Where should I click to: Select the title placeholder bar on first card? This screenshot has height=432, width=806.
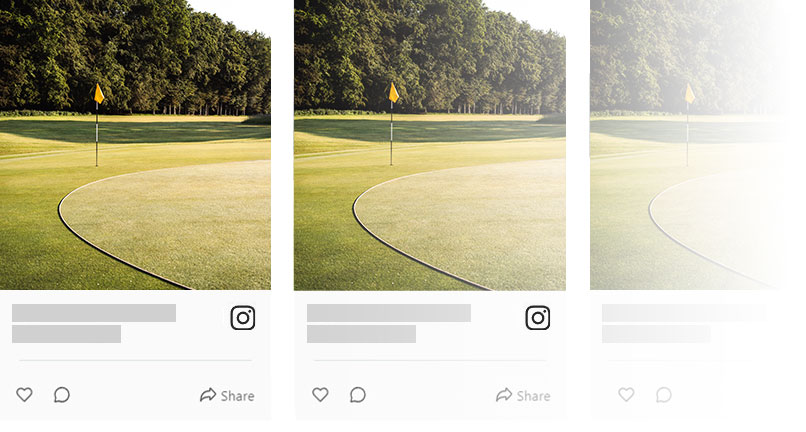coord(94,313)
